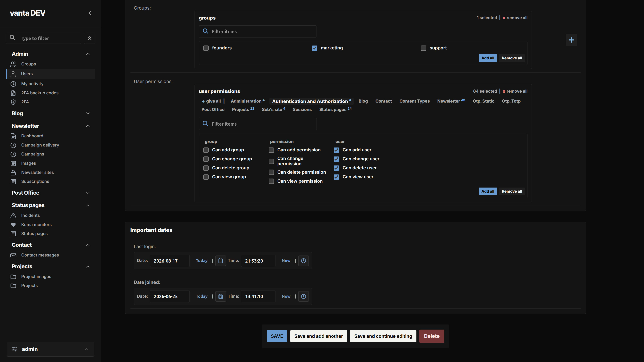644x362 pixels.
Task: Expand the Blog sidebar section
Action: (x=88, y=114)
